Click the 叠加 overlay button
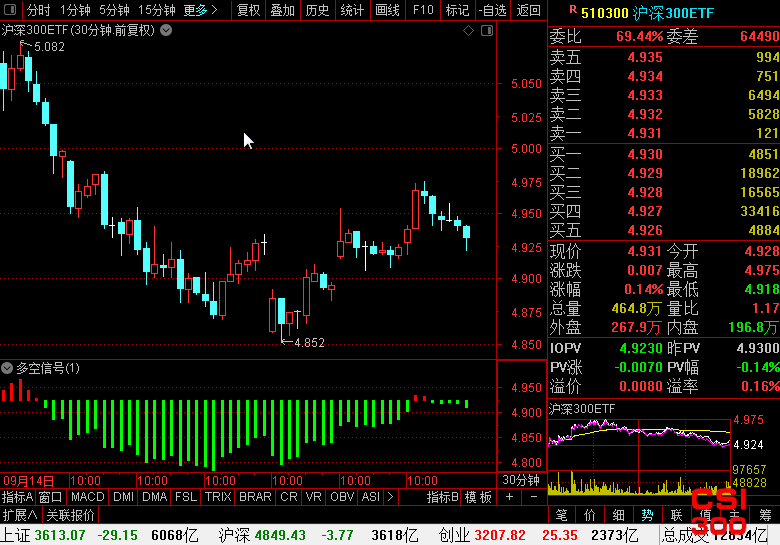Screen dimensions: 780x545 (x=283, y=10)
